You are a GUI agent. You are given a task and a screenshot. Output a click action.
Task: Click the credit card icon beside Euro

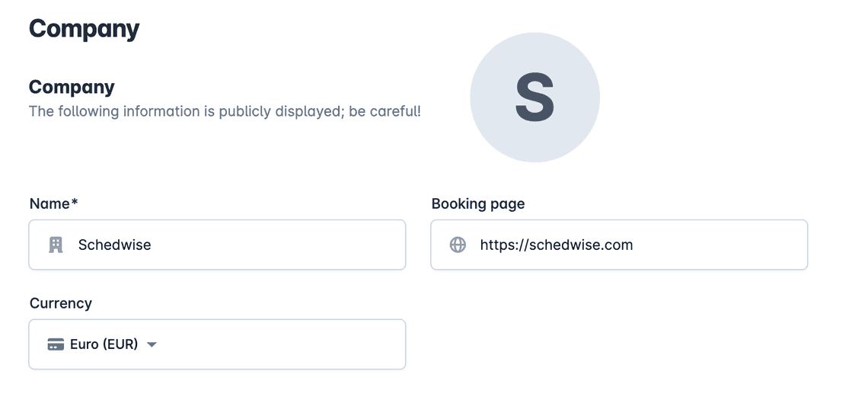click(56, 344)
